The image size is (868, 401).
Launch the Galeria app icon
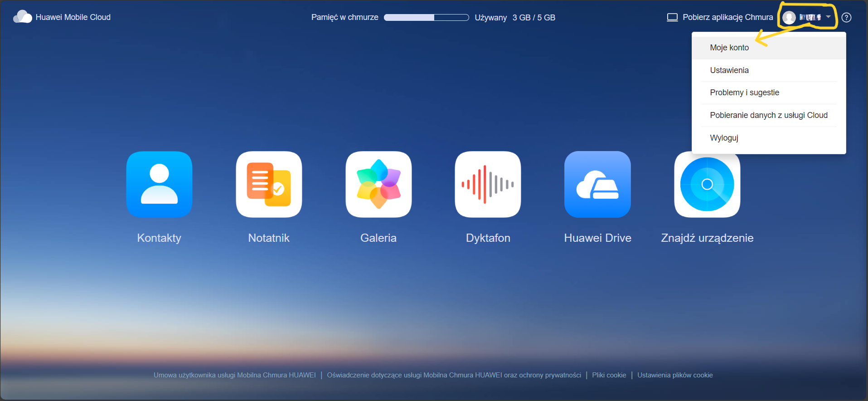[x=378, y=184]
